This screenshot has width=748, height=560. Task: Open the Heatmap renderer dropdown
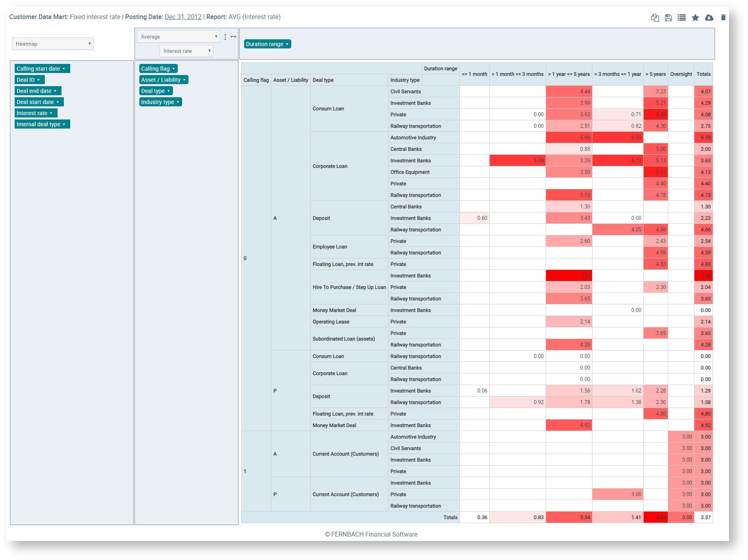pyautogui.click(x=53, y=44)
